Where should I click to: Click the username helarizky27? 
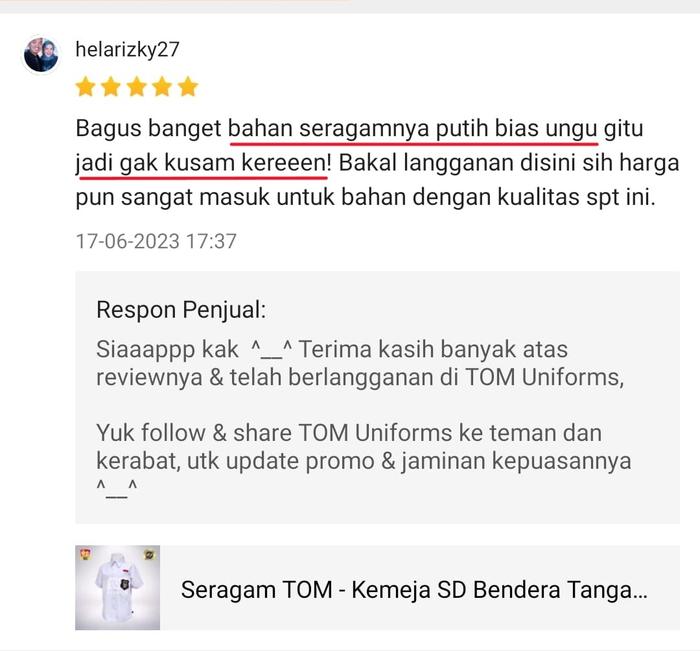127,50
